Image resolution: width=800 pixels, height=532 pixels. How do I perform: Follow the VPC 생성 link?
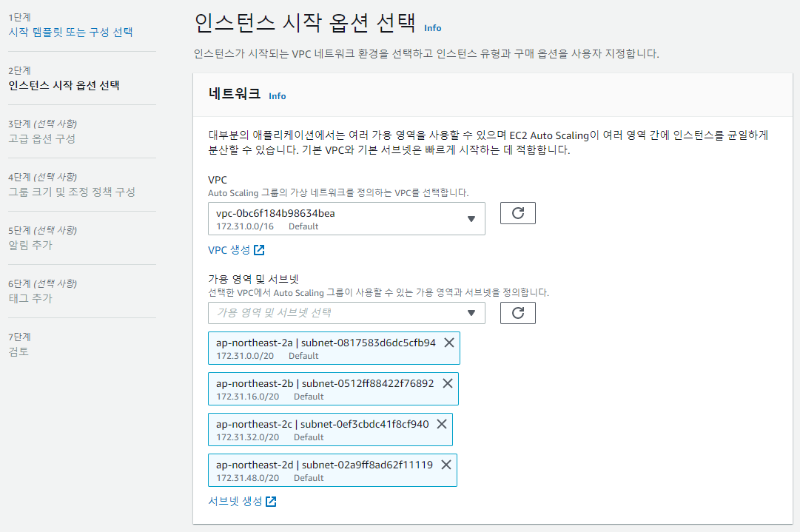coord(236,250)
